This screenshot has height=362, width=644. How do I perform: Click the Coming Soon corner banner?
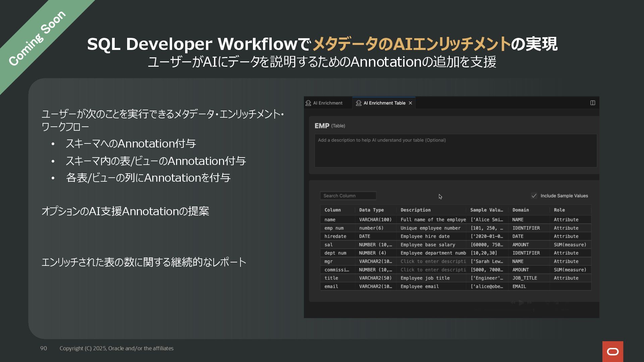pos(37,38)
